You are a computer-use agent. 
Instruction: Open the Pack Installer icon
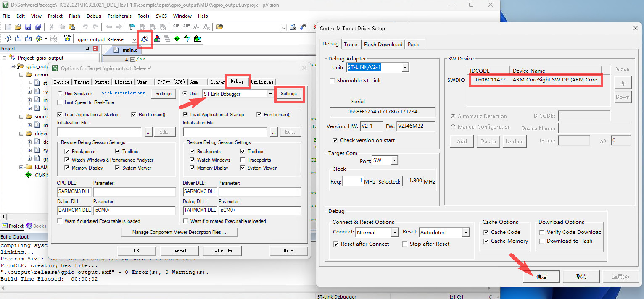click(197, 39)
